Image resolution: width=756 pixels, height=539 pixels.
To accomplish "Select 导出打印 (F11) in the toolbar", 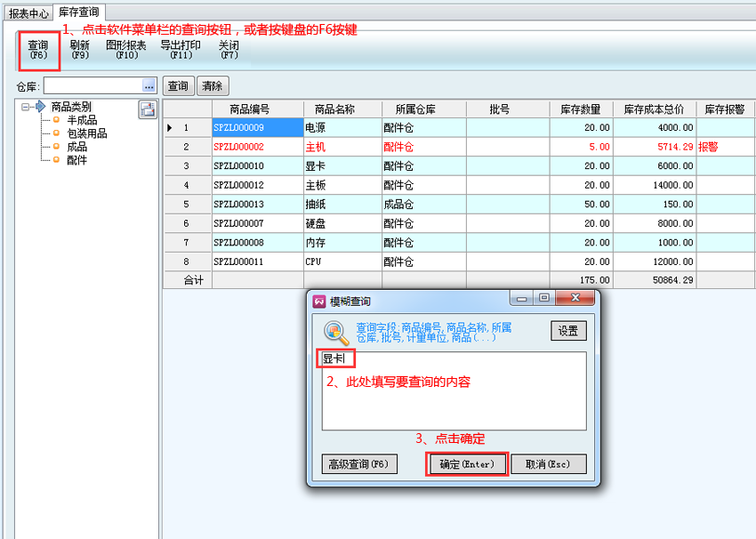I will [181, 50].
